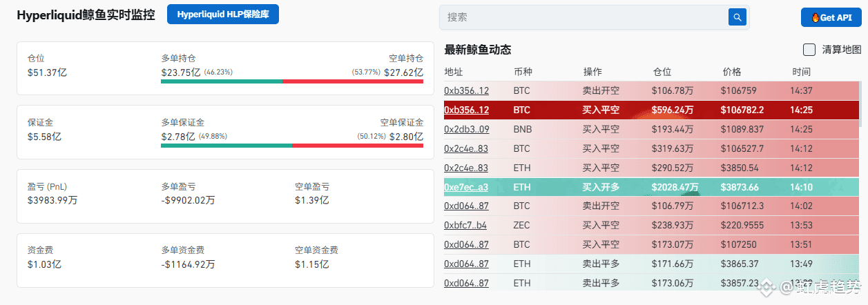Open address 0x2c4e..83 in ETH row
868x305 pixels.
466,168
